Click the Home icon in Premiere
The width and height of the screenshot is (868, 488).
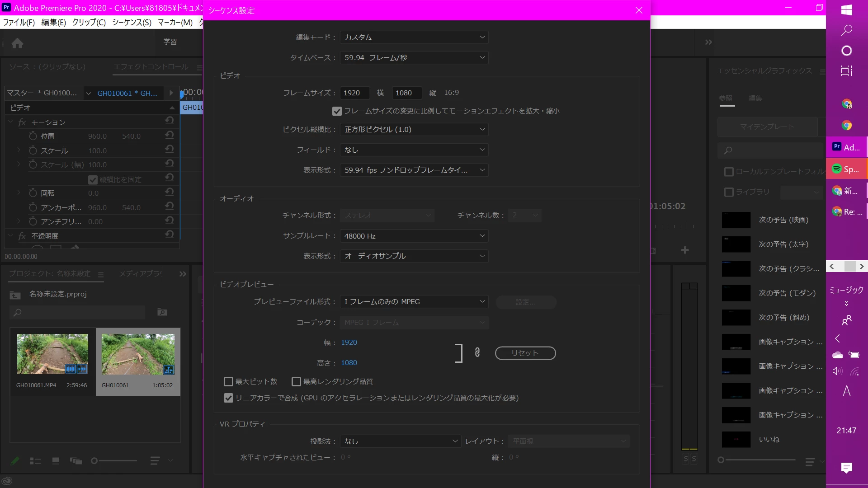coord(17,43)
